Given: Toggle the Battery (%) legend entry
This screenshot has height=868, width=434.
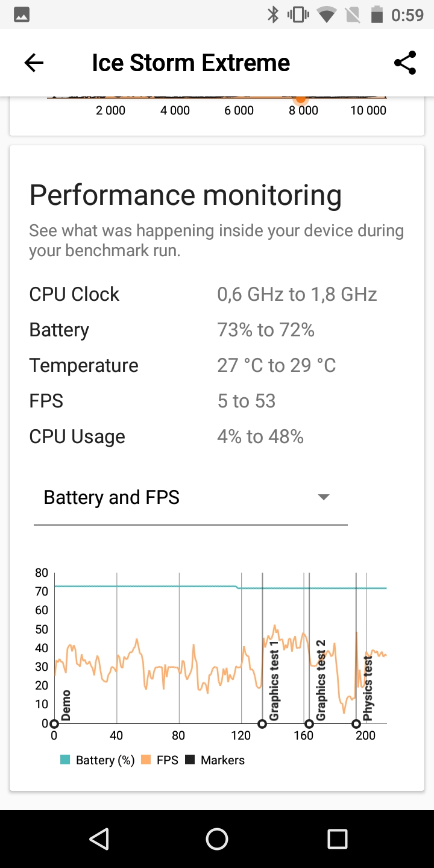Looking at the screenshot, I should tap(97, 760).
